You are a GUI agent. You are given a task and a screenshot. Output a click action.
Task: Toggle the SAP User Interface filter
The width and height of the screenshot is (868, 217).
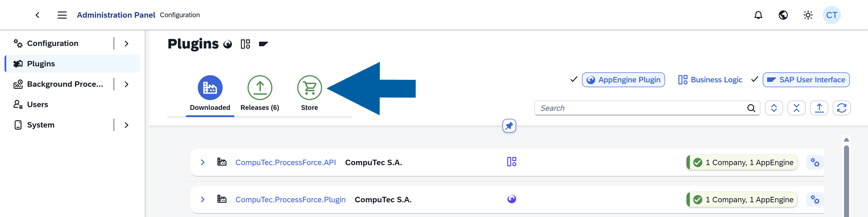806,80
